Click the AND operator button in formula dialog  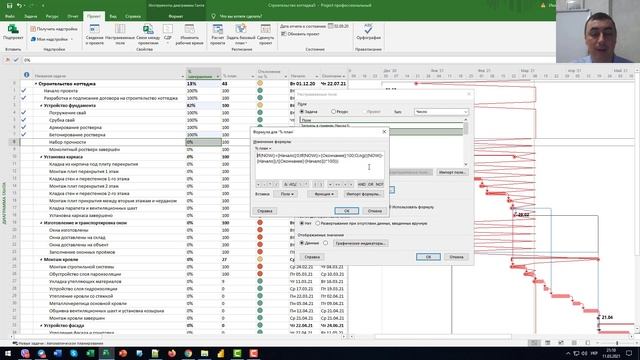tap(362, 184)
